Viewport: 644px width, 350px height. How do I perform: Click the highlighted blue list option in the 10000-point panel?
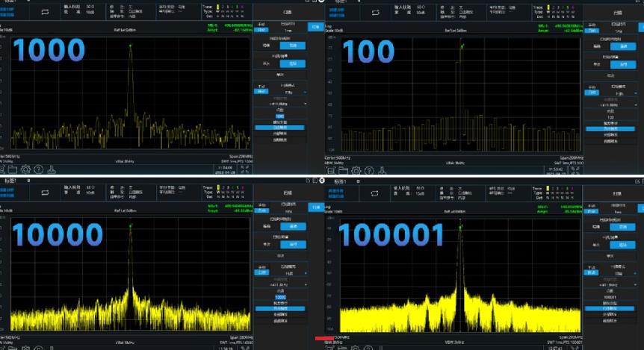(280, 307)
